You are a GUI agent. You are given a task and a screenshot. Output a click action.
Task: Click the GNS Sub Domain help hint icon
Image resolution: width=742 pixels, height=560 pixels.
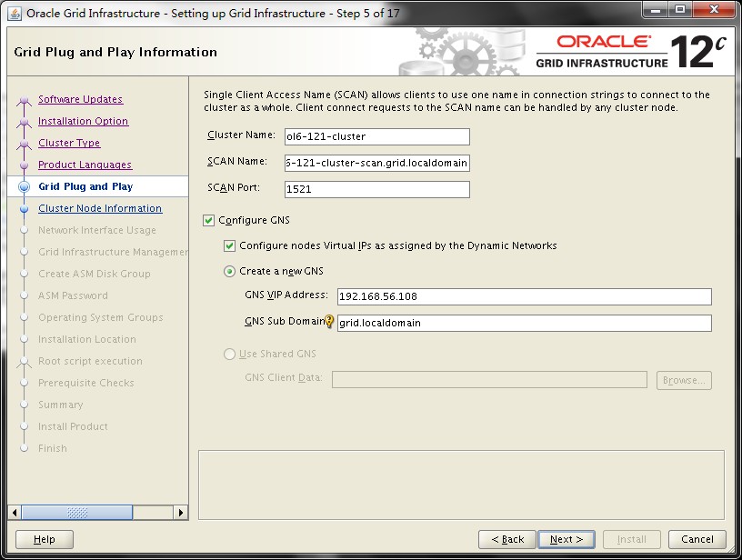pyautogui.click(x=329, y=322)
